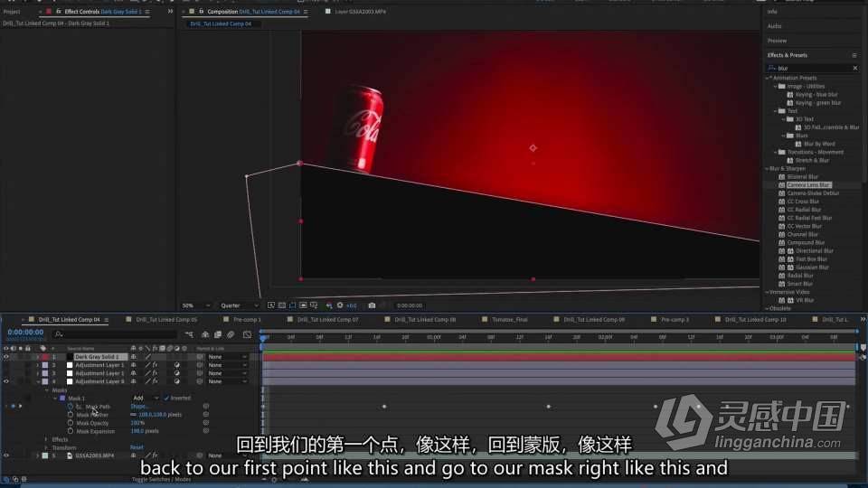Click show channel color icon in viewer
The image size is (868, 488).
329,305
